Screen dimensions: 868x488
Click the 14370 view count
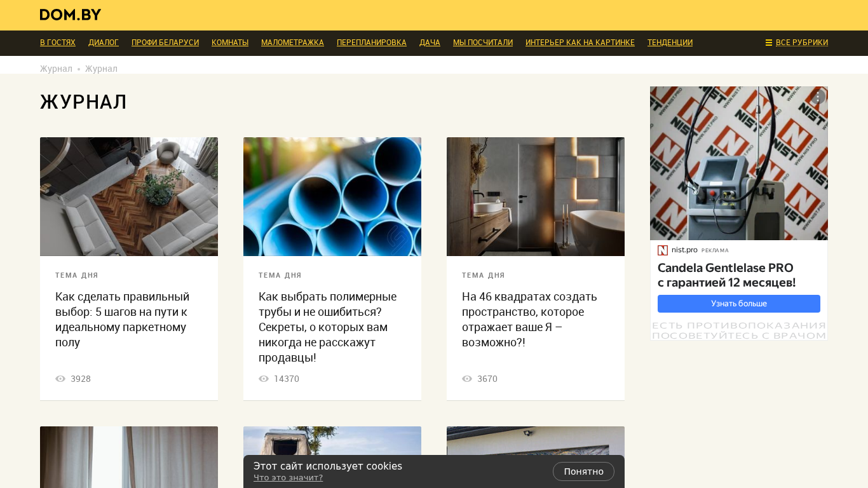click(x=287, y=379)
